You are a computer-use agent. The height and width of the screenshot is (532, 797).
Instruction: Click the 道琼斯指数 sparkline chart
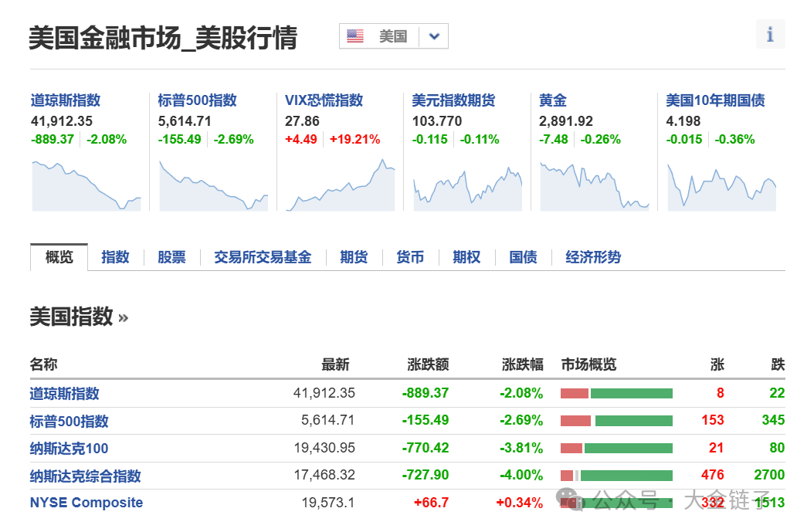(x=86, y=184)
